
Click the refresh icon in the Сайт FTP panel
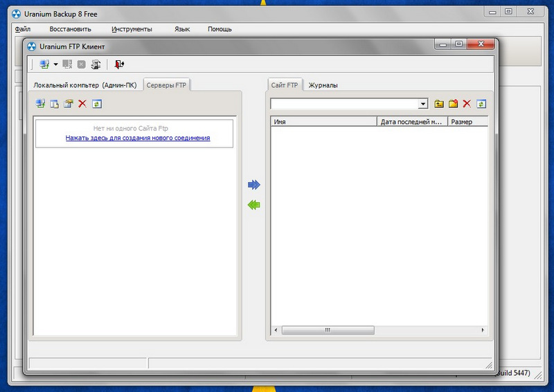coord(481,104)
